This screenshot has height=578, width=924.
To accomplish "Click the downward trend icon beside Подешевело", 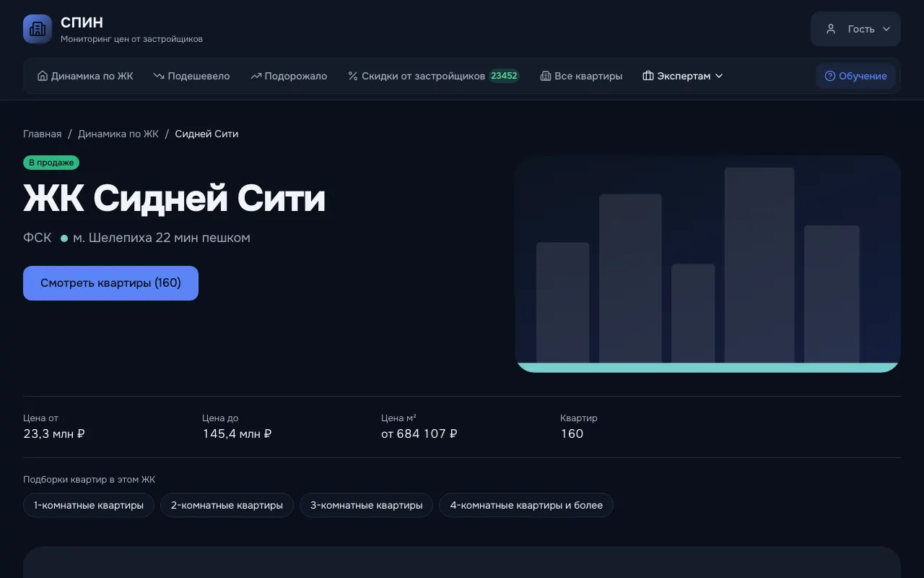I will [159, 76].
